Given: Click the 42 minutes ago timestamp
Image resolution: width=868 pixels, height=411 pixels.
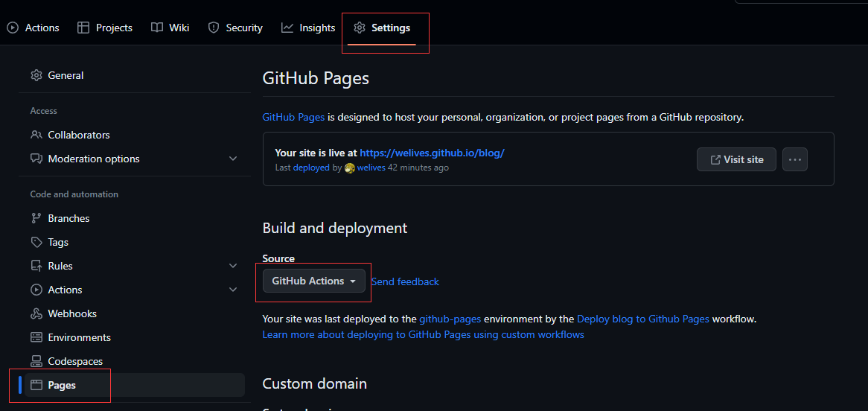Looking at the screenshot, I should tap(418, 168).
